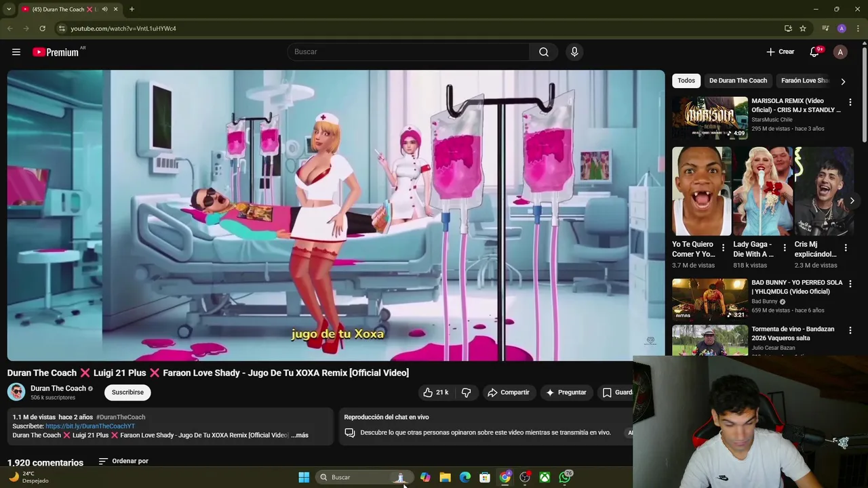The image size is (868, 488).
Task: Open Microsoft Store from taskbar
Action: pyautogui.click(x=485, y=477)
